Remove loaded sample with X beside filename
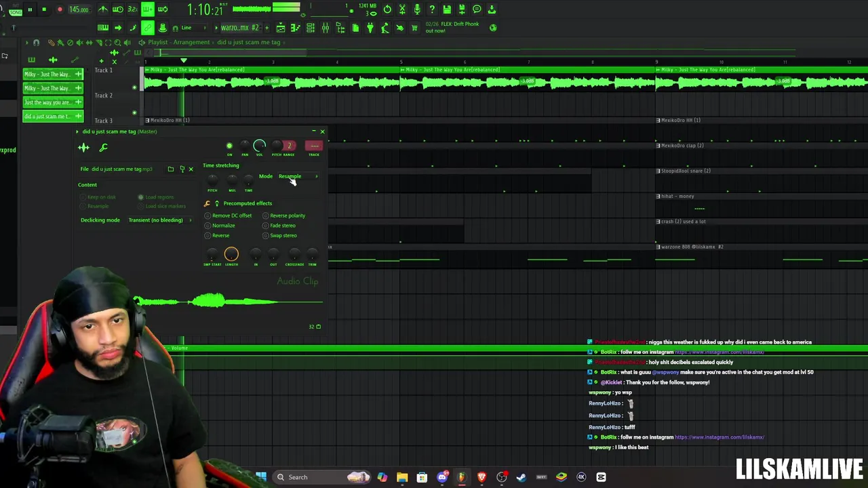This screenshot has width=868, height=488. coord(191,169)
